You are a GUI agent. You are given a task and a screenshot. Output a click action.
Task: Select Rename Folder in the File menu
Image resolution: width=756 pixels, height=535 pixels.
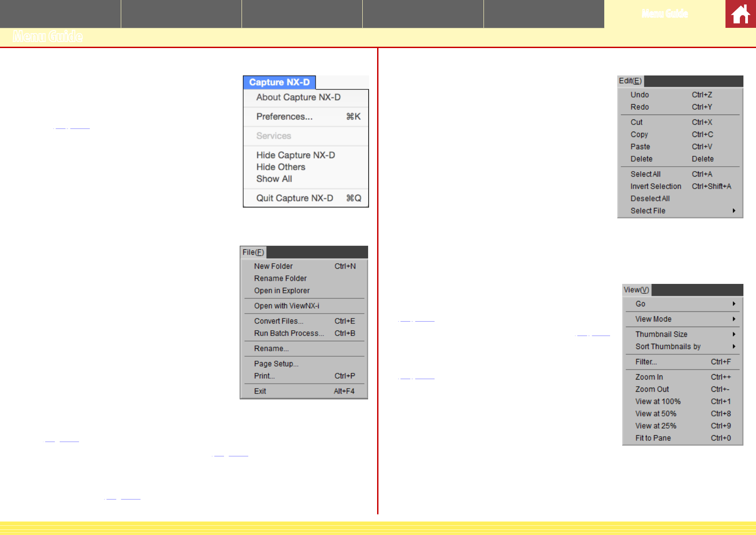point(304,279)
